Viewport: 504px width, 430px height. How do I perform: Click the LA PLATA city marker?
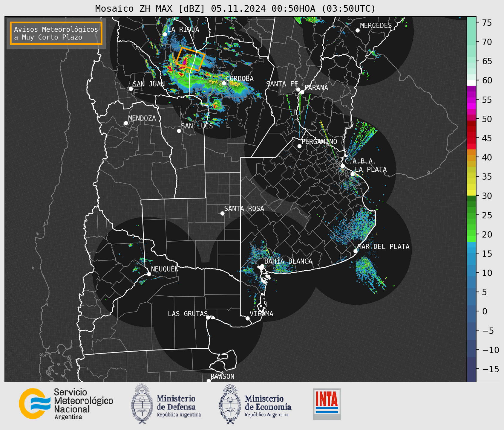point(353,174)
